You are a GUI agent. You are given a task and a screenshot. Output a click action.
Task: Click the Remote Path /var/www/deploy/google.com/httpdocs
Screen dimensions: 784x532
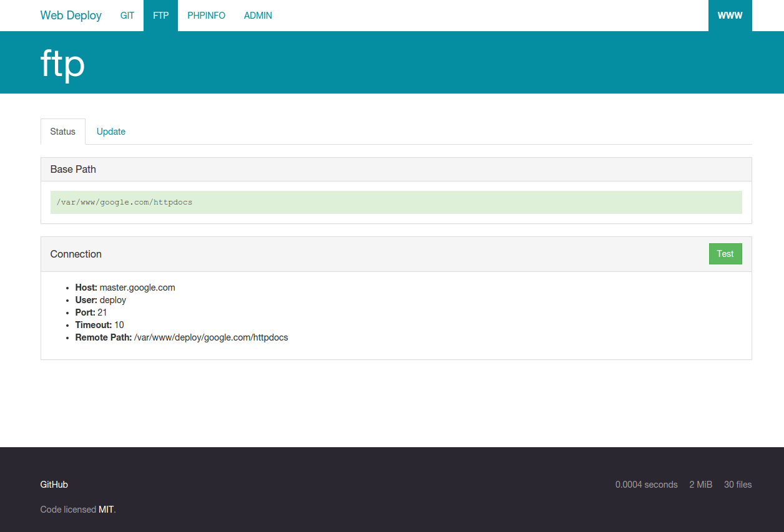point(211,337)
